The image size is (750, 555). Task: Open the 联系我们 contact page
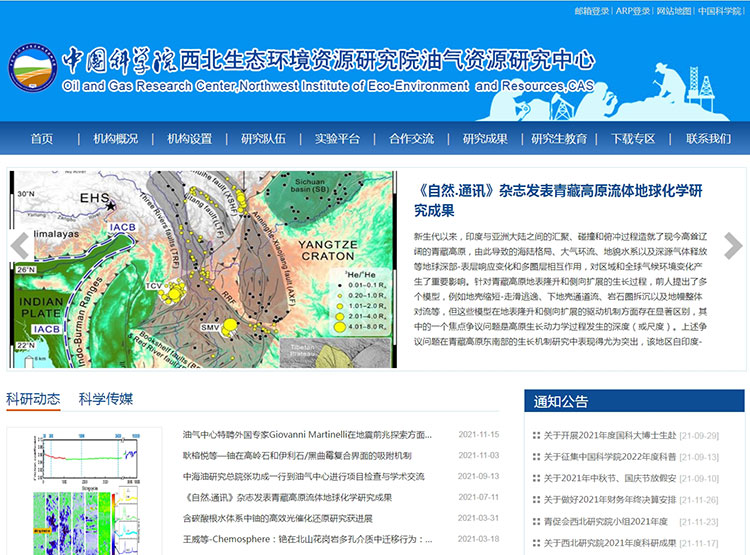pyautogui.click(x=708, y=139)
